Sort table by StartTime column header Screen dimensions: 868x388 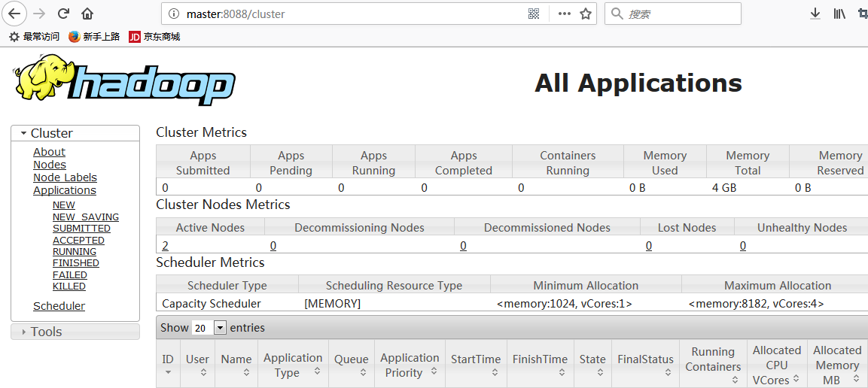point(476,359)
